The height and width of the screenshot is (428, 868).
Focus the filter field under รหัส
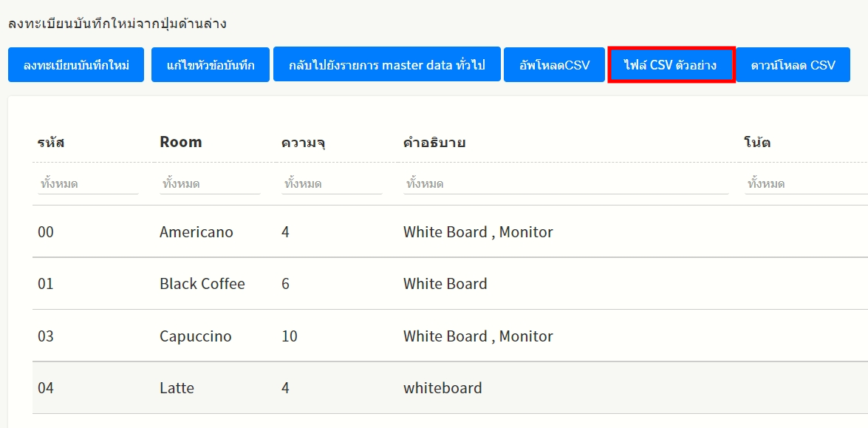click(x=88, y=183)
